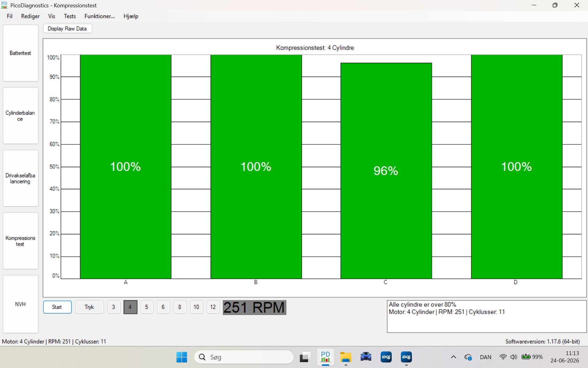Click chart title Kompressionstest: 4 Cylindre
Viewport: 588px width, 368px height.
[x=315, y=48]
